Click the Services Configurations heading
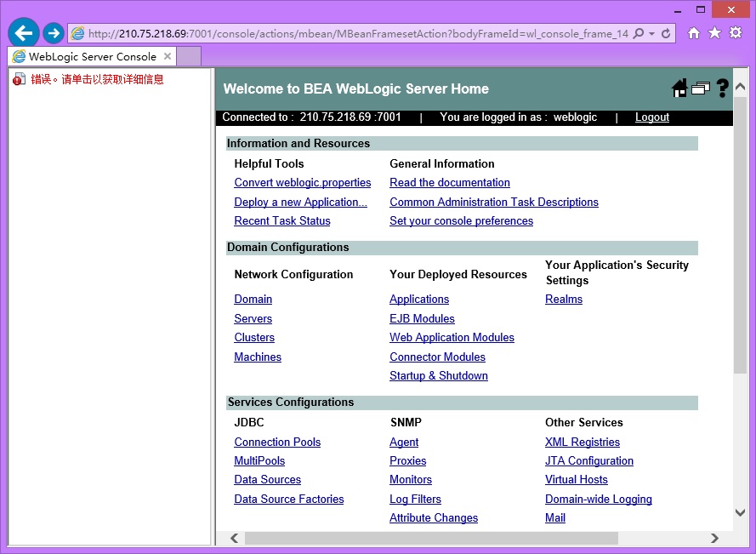Screen dimensions: 756x554 (291, 403)
